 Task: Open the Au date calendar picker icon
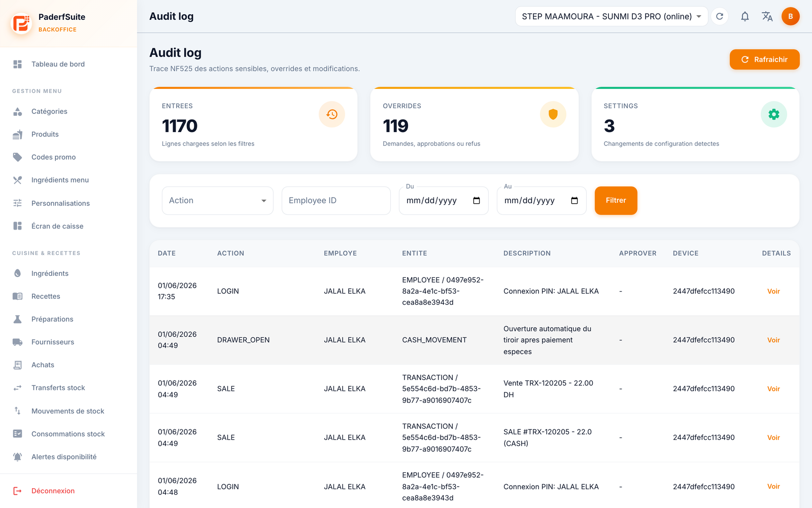[x=574, y=201]
